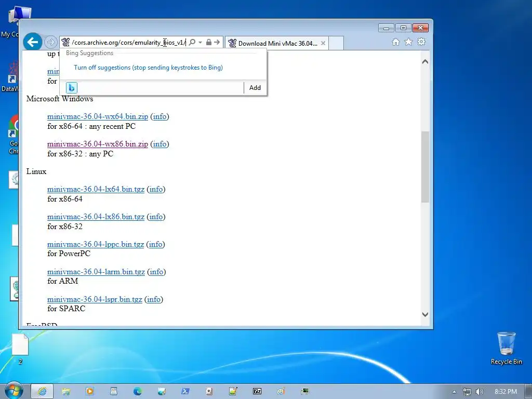Open Paint palette taskbar icon
This screenshot has height=399, width=532.
tap(281, 391)
